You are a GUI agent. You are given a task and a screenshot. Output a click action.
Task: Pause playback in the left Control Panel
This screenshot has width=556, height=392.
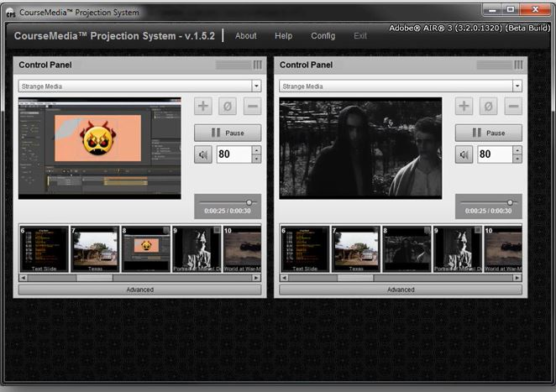(x=228, y=133)
